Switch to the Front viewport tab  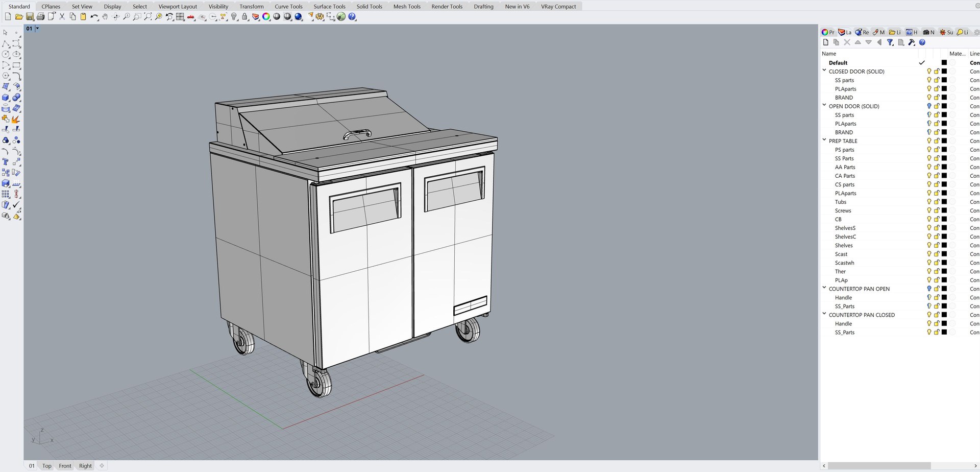tap(65, 466)
